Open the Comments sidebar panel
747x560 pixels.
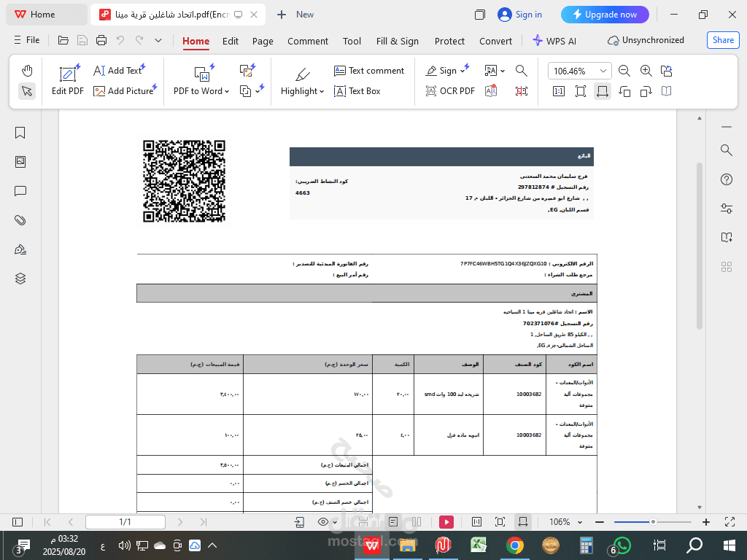tap(20, 192)
